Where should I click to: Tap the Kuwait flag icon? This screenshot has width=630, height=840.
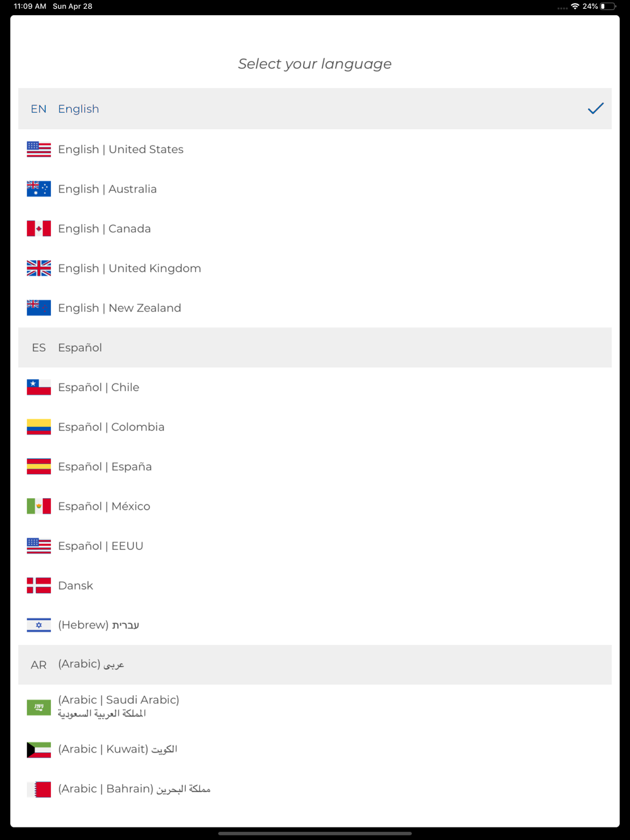38,749
